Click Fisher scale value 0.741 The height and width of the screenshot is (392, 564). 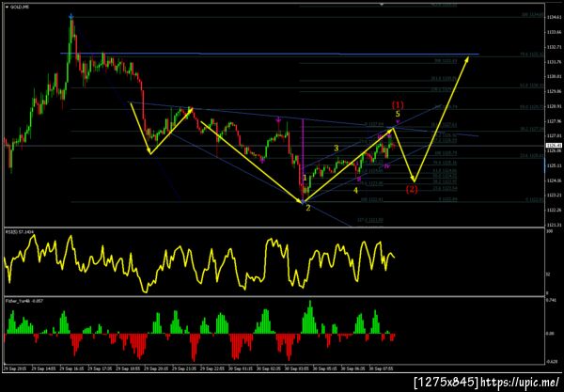(x=552, y=300)
